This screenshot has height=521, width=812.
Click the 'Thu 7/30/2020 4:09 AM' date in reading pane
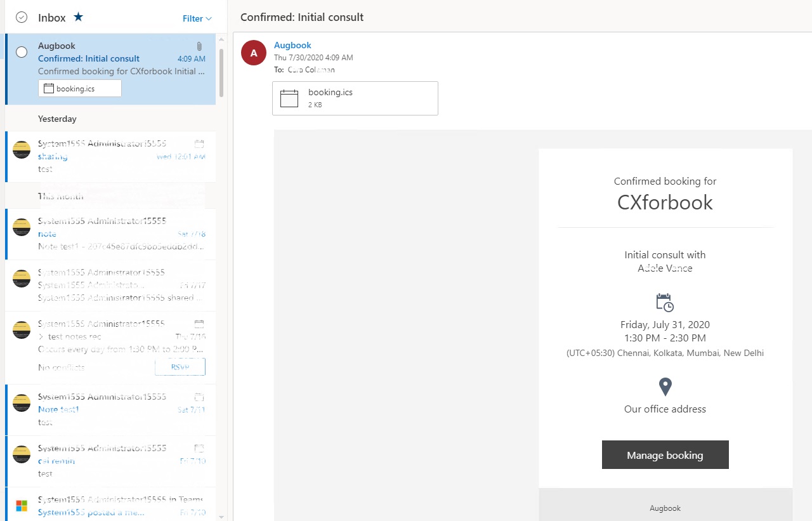click(313, 57)
